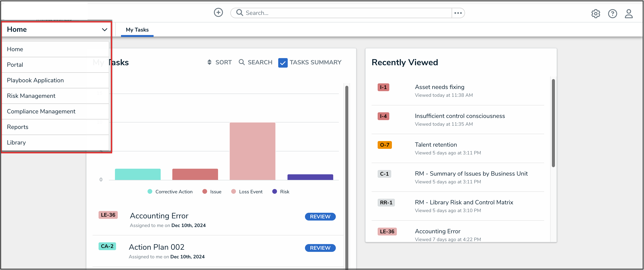Choose Compliance Management from the dropdown
Image resolution: width=644 pixels, height=270 pixels.
tap(41, 111)
